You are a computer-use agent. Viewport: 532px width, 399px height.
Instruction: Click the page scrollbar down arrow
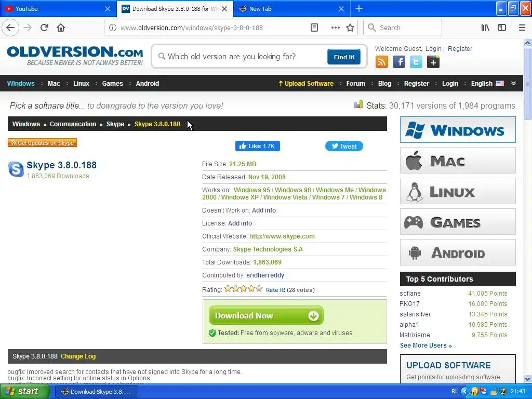click(527, 379)
